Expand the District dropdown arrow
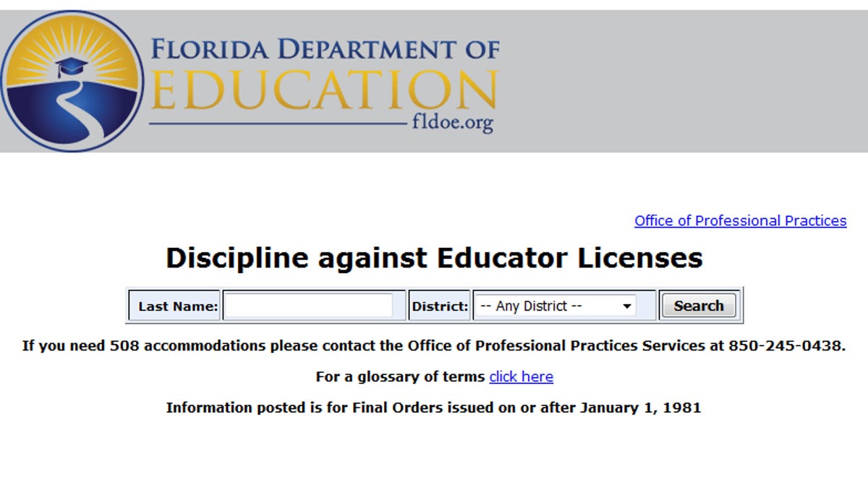 point(626,306)
